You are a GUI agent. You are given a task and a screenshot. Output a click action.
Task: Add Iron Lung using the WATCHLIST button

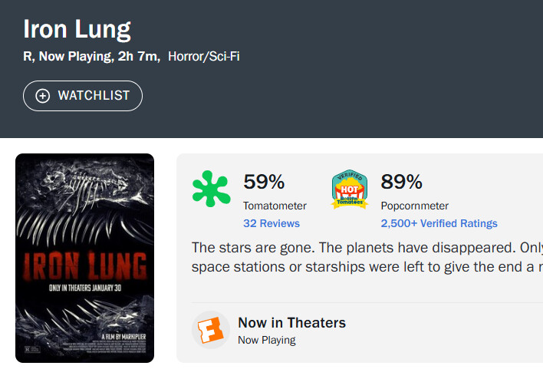click(x=83, y=96)
